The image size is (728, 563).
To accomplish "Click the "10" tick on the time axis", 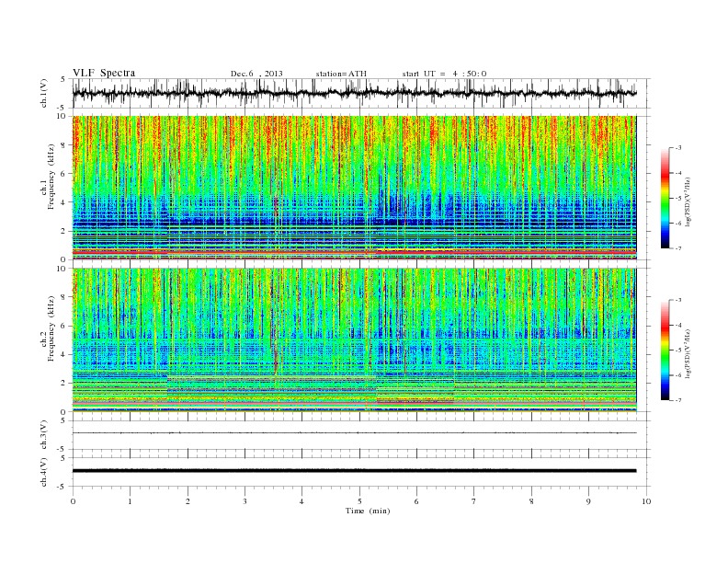I will (646, 501).
